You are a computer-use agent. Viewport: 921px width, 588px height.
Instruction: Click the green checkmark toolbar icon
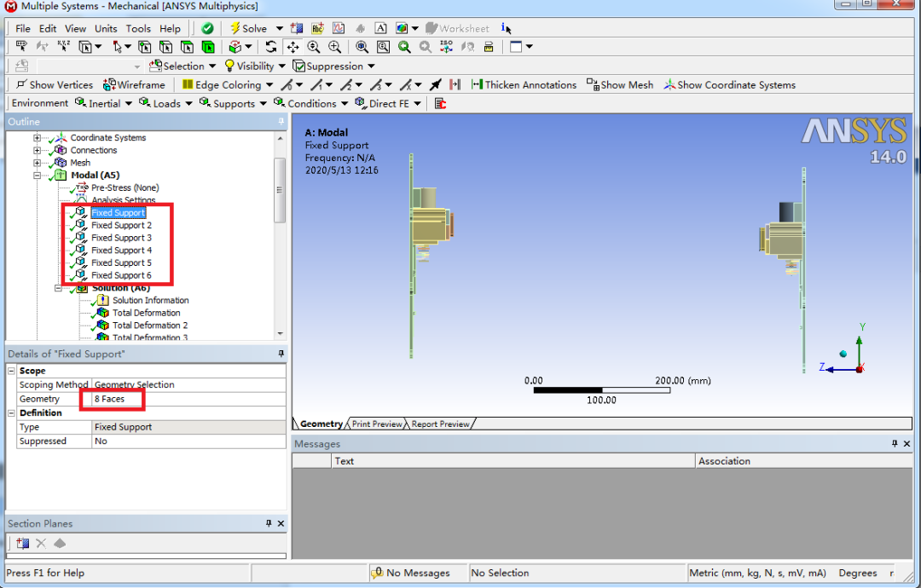(x=207, y=28)
